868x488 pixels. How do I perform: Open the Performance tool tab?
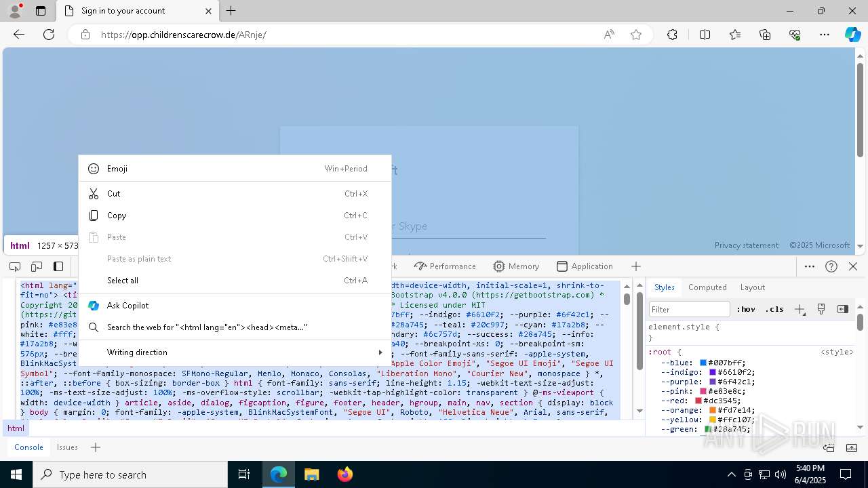(445, 266)
